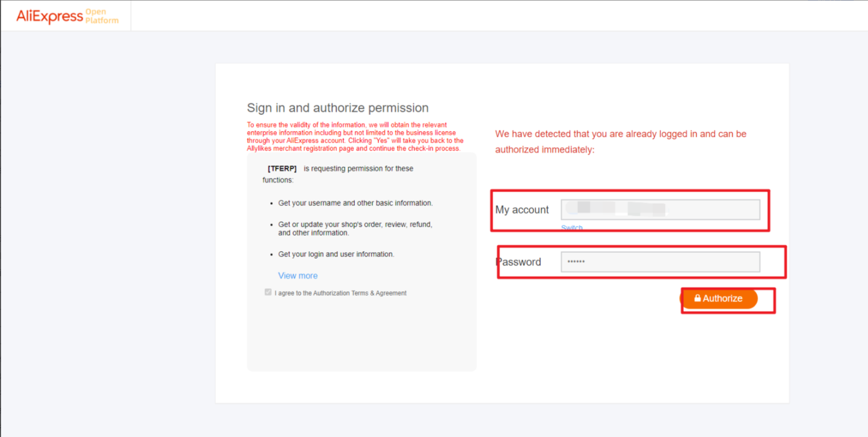Click "Get or update your shop's order" item
Viewport: 868px width, 437px height.
[x=355, y=229]
